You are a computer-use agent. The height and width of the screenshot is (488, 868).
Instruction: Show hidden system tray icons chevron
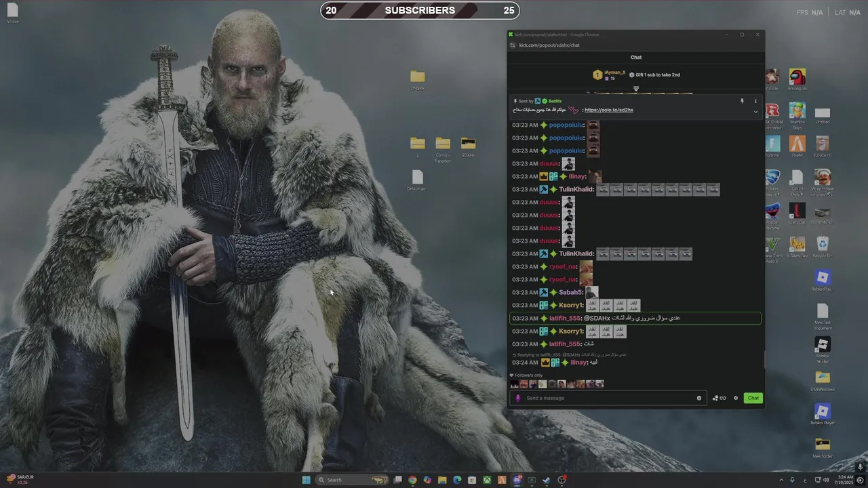coord(781,480)
